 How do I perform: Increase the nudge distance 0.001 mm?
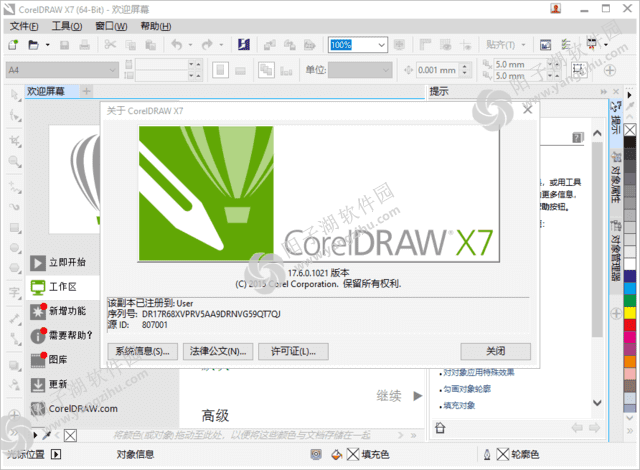464,66
